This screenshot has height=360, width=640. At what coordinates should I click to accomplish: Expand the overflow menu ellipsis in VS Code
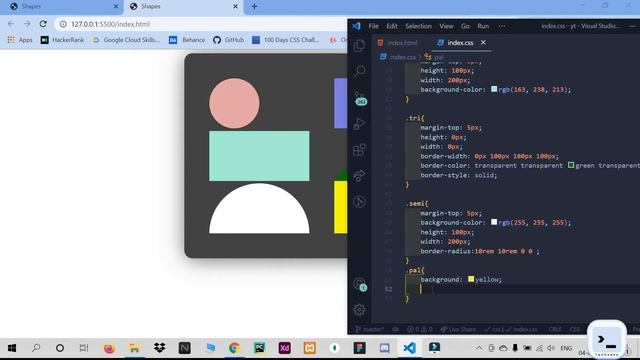point(502,26)
